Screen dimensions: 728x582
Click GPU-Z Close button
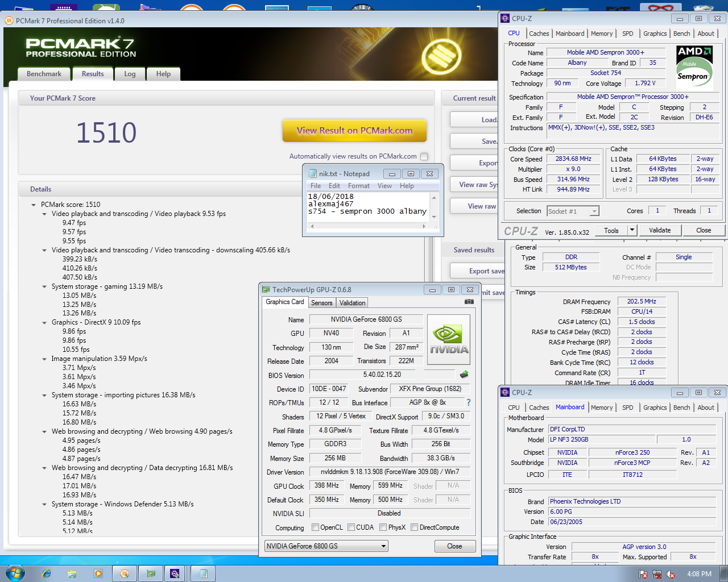454,546
